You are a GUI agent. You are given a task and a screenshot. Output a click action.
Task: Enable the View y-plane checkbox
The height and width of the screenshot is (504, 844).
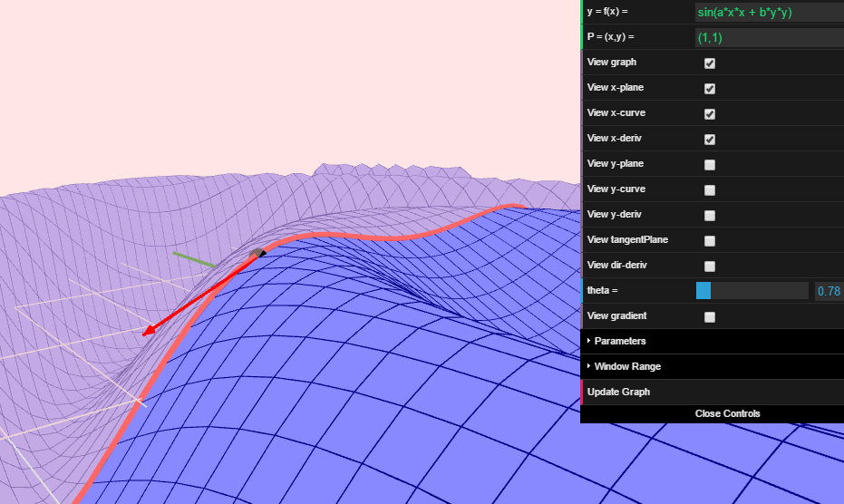(x=710, y=165)
